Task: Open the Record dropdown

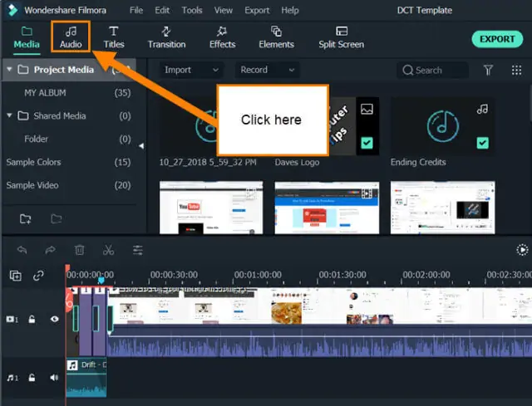Action: (267, 70)
